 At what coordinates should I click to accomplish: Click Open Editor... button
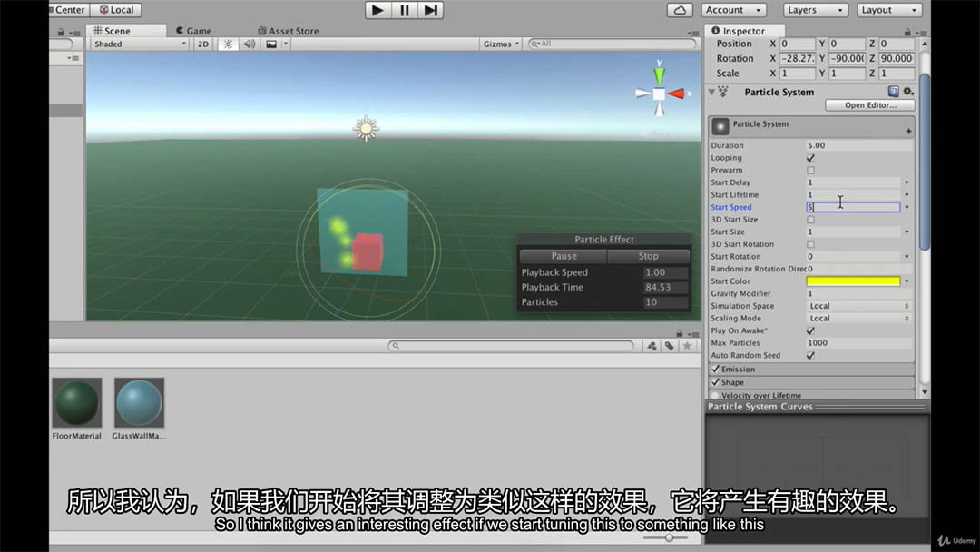tap(870, 105)
